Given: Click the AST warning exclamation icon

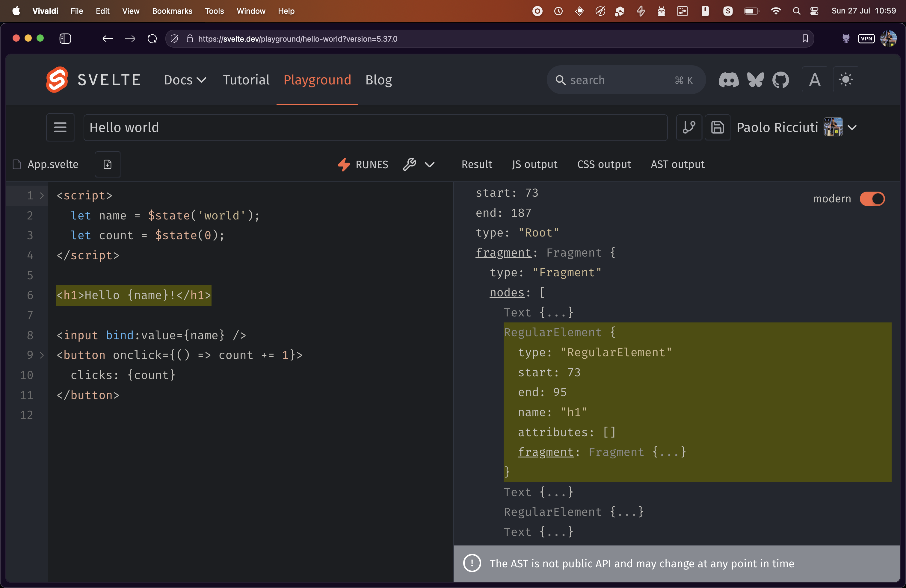Looking at the screenshot, I should click(472, 563).
